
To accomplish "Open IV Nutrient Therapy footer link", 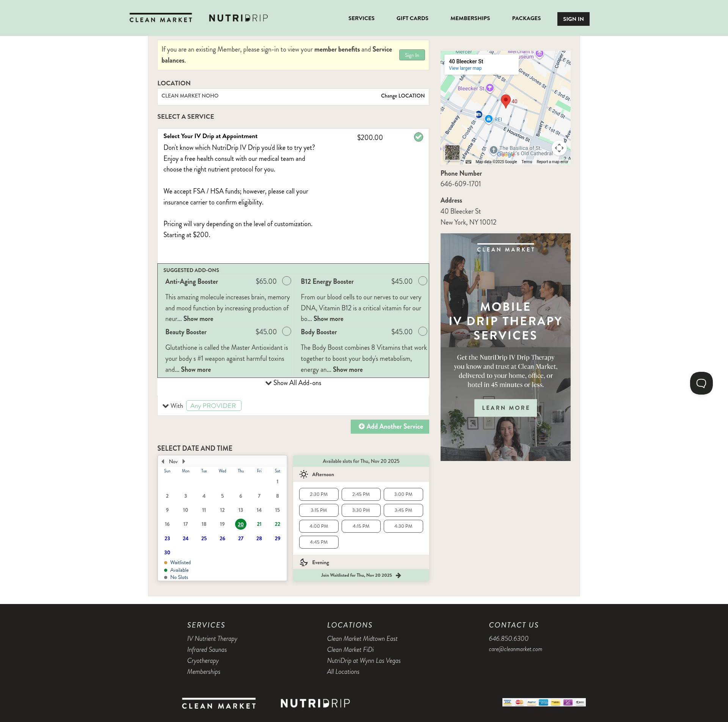I will click(212, 639).
